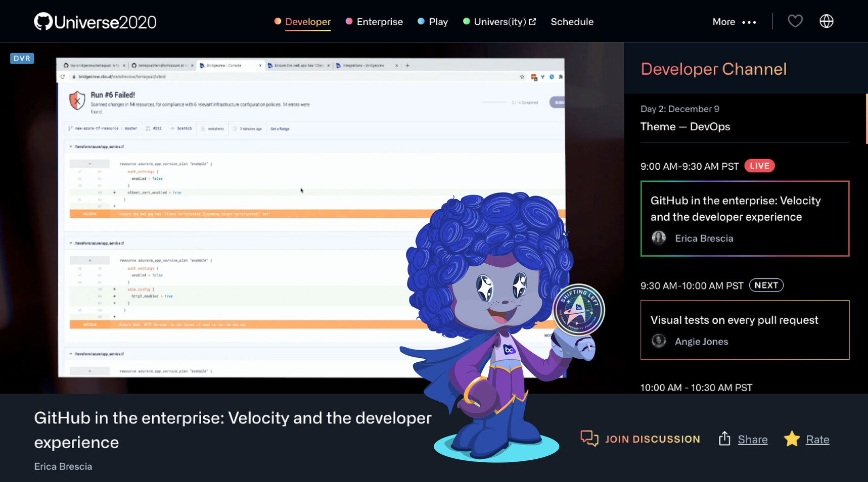Open the favorites heart icon
The image size is (868, 482).
795,21
